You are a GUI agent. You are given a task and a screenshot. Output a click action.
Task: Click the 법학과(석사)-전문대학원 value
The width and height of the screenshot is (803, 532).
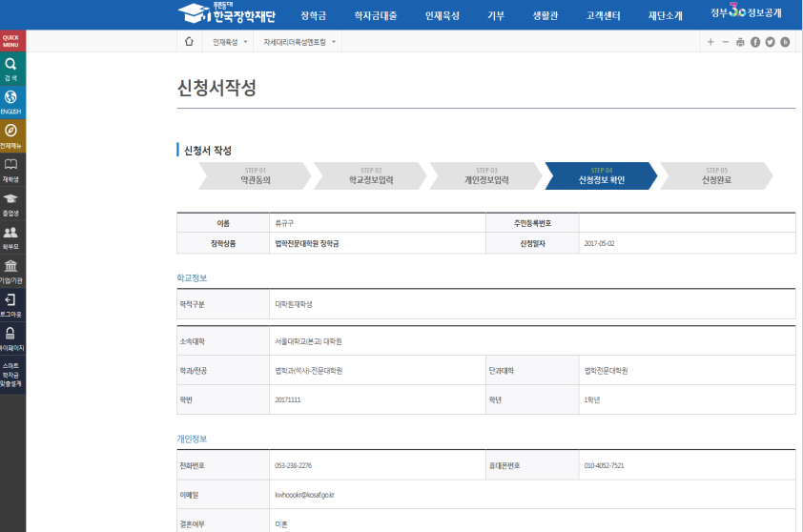pyautogui.click(x=309, y=371)
